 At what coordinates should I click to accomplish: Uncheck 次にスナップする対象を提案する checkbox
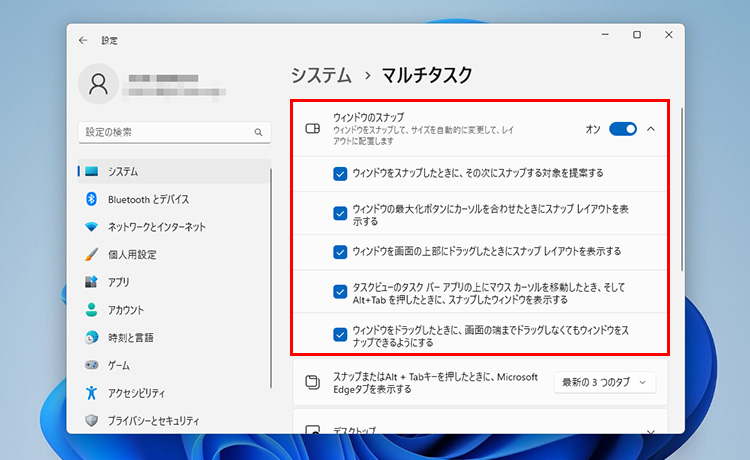(340, 173)
